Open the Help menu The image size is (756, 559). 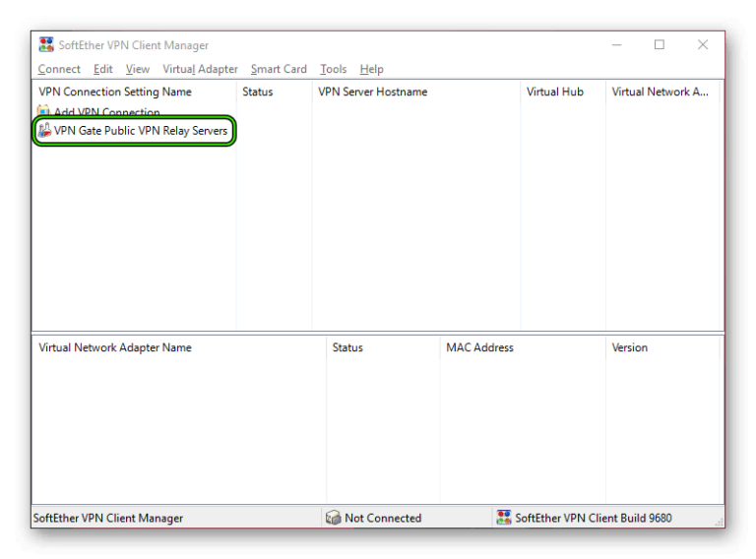pyautogui.click(x=371, y=69)
